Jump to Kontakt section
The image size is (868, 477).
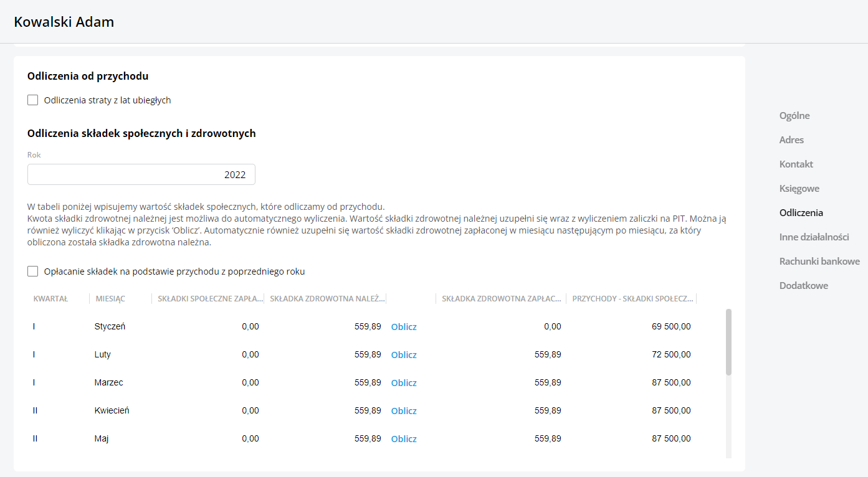click(796, 164)
